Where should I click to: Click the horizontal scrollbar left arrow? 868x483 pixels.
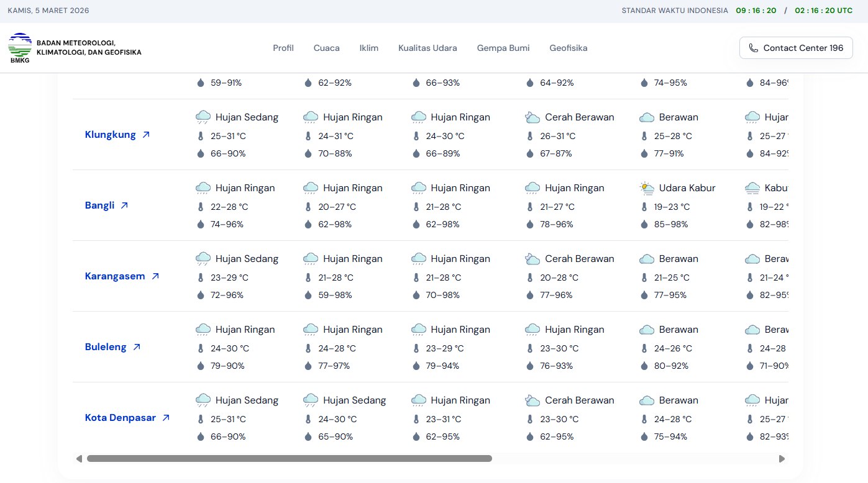pos(79,459)
